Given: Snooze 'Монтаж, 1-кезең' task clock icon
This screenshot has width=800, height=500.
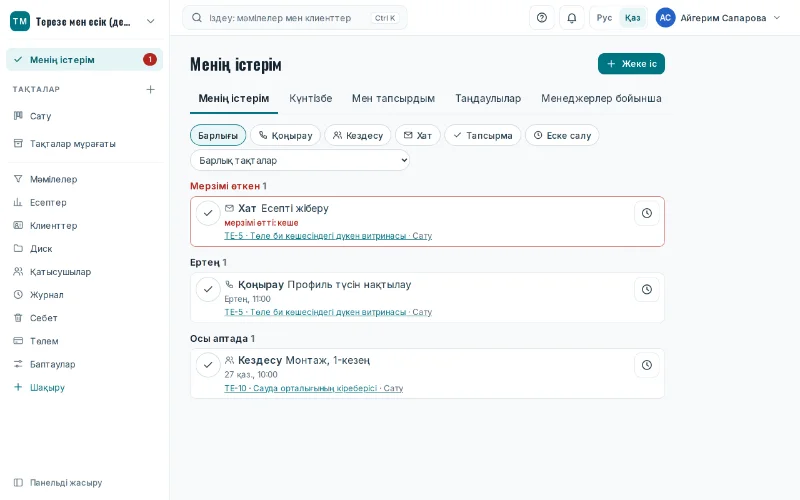Looking at the screenshot, I should tap(646, 365).
